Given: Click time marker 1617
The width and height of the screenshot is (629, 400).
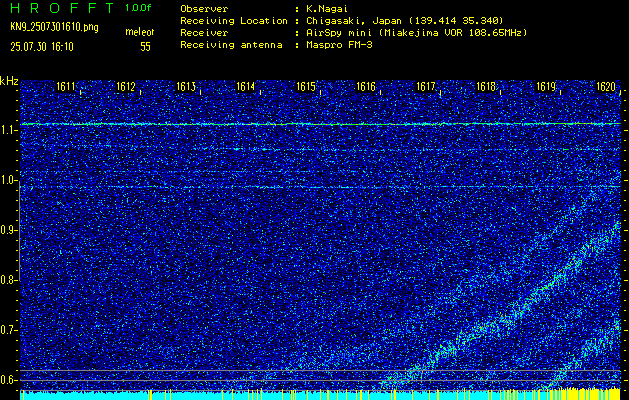Looking at the screenshot, I should 426,87.
